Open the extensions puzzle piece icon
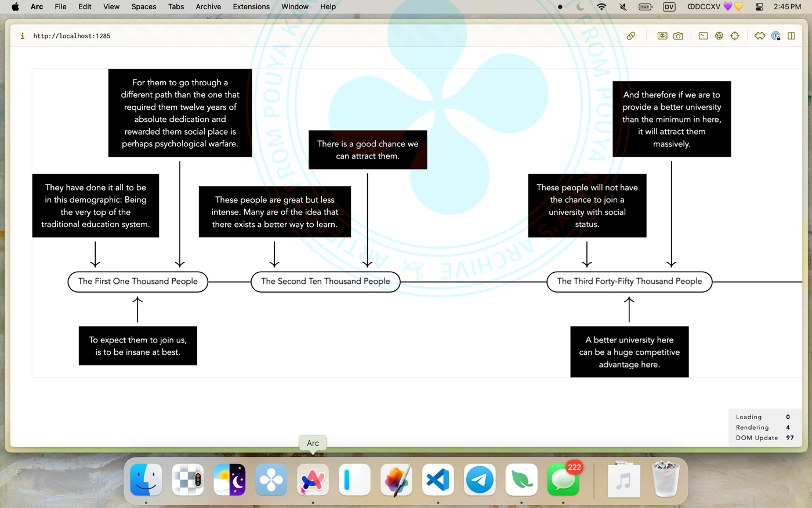 (760, 36)
